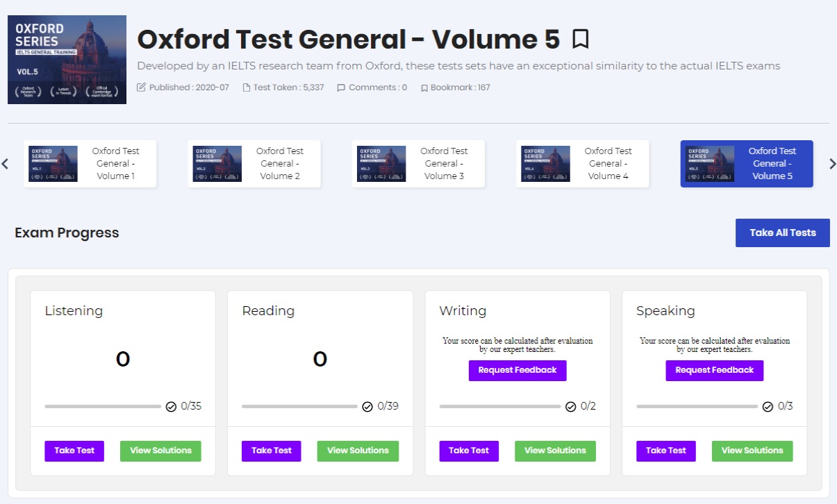The height and width of the screenshot is (504, 837).
Task: Click the 'Published : 2020-07' text
Action: coord(189,87)
